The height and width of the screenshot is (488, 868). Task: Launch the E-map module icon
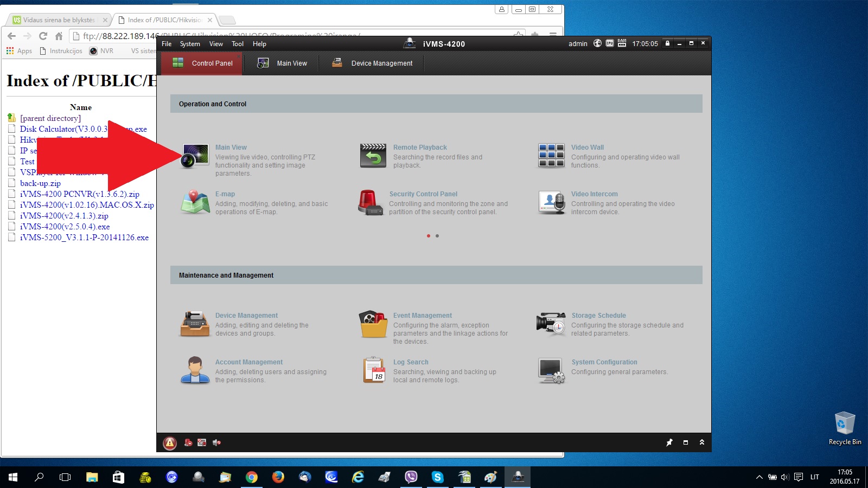point(195,202)
